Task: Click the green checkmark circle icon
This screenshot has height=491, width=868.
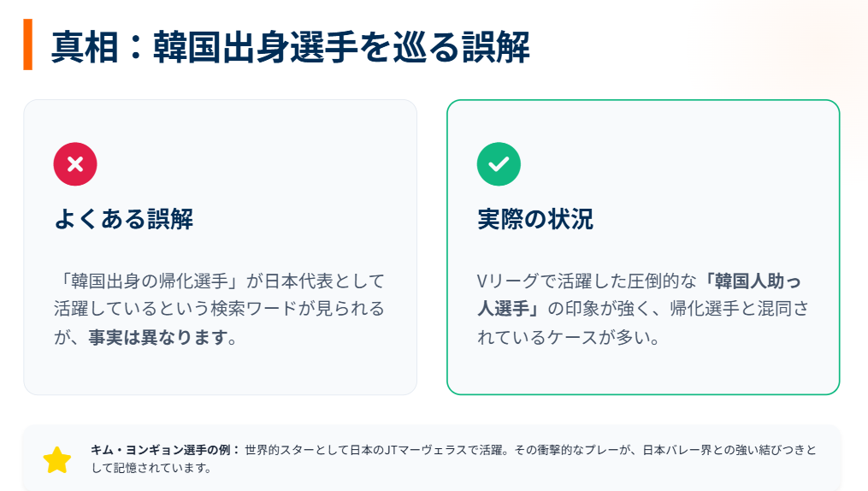Action: click(499, 164)
